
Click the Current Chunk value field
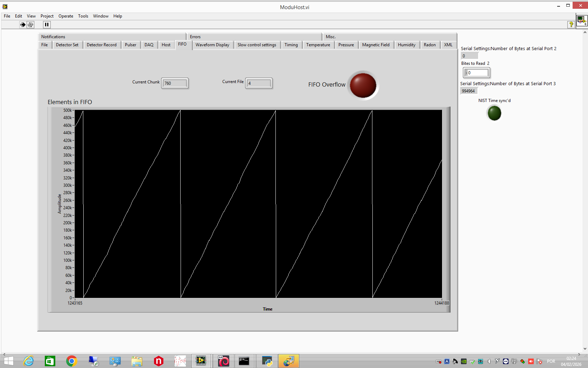pyautogui.click(x=175, y=83)
